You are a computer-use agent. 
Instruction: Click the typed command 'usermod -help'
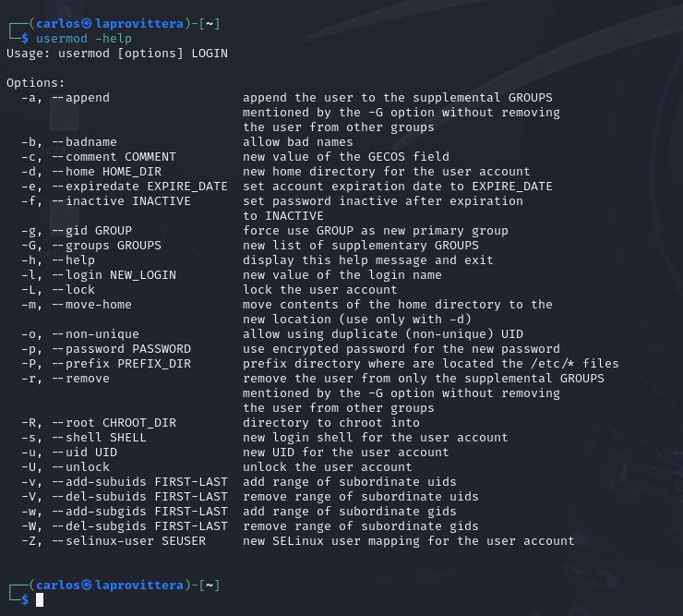pyautogui.click(x=84, y=39)
